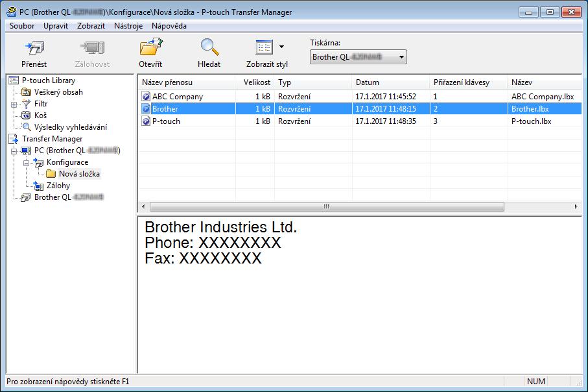The image size is (588, 392).
Task: Sort by Datum column header
Action: (x=391, y=82)
